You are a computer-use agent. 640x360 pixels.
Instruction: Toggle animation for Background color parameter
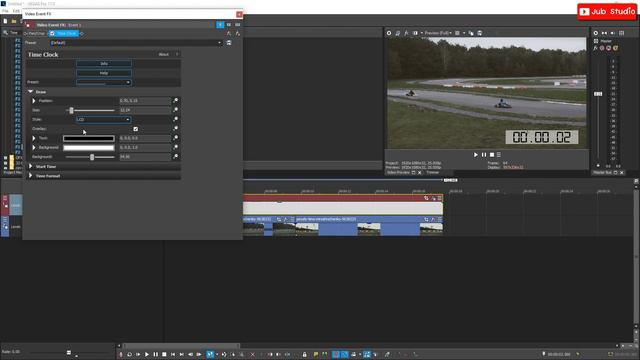click(x=176, y=147)
